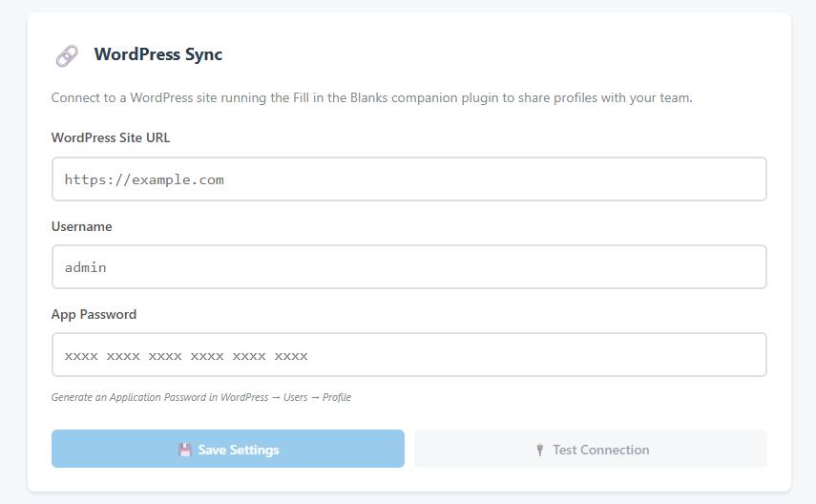The height and width of the screenshot is (504, 816).
Task: Focus the WordPress Site URL field
Action: (x=409, y=179)
